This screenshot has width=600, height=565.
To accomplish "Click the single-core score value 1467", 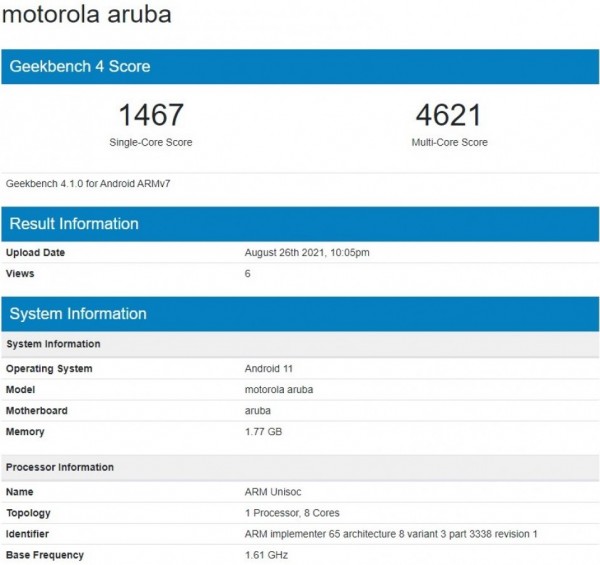I will click(x=151, y=115).
